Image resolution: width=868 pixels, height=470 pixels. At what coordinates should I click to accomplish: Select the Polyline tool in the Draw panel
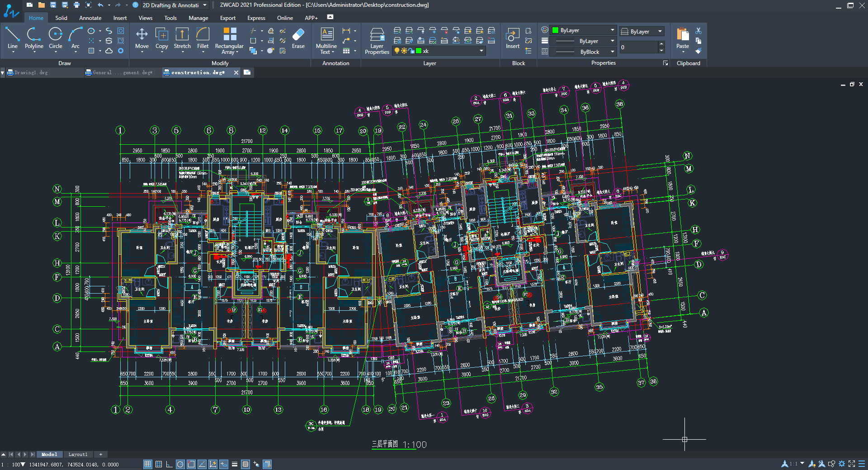tap(34, 40)
